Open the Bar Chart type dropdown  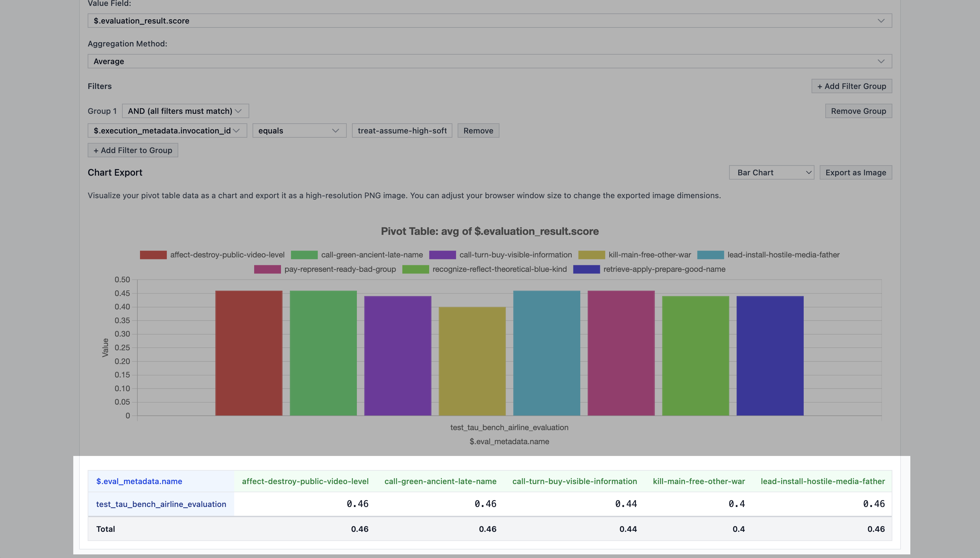[771, 172]
